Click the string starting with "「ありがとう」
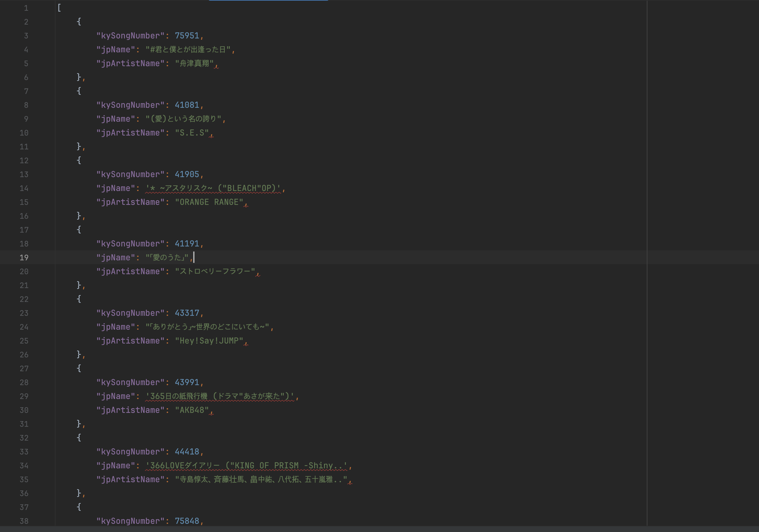Viewport: 759px width, 532px height. click(208, 327)
